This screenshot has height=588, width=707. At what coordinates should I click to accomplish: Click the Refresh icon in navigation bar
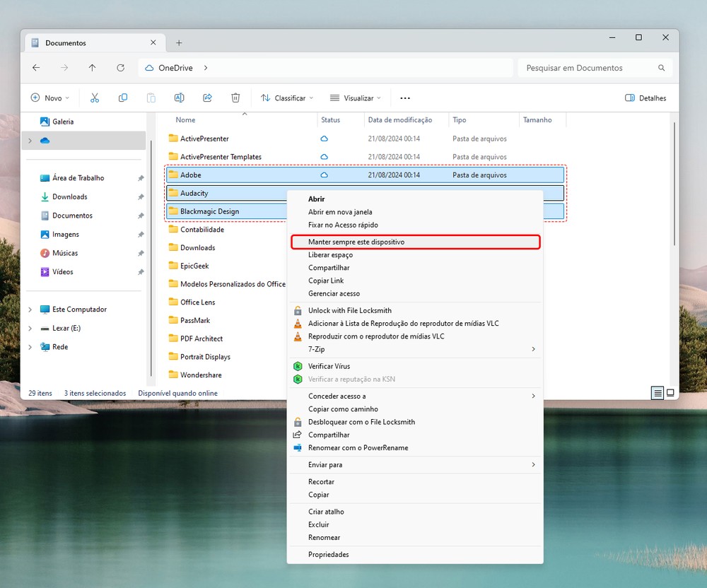121,68
